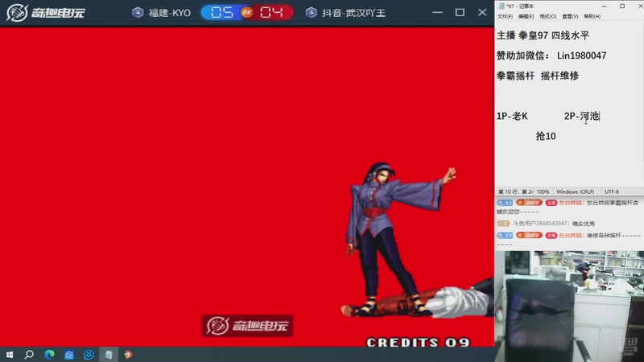Click the red streamer badge on first chat line
644x362 pixels.
[551, 203]
